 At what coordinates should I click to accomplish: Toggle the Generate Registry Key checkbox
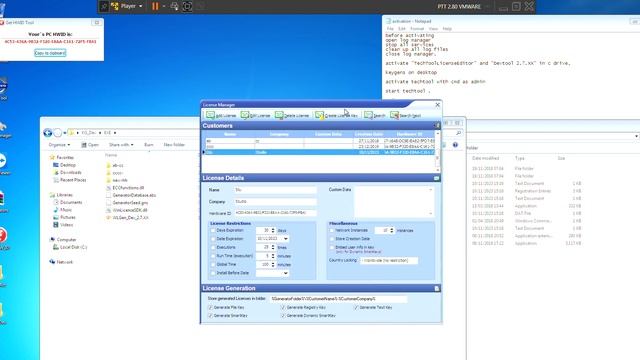[283, 307]
